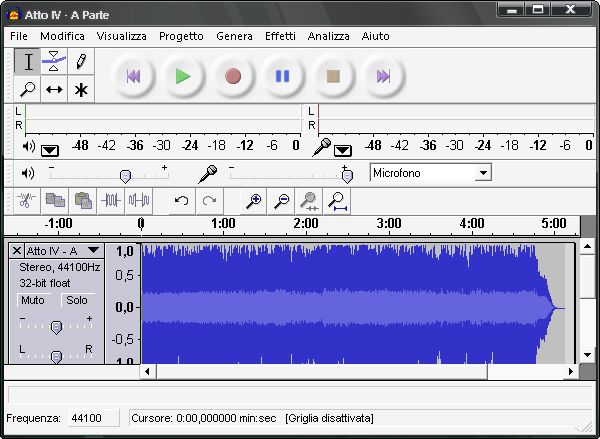Select the Selection (I-beam) tool

28,62
